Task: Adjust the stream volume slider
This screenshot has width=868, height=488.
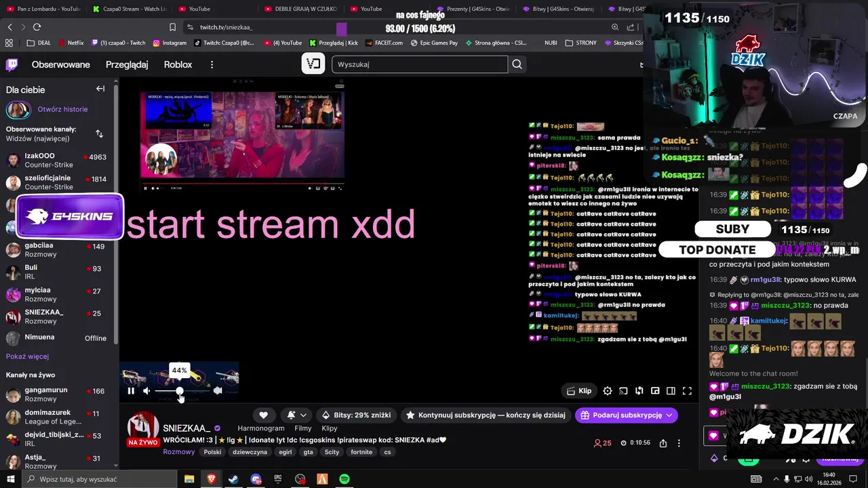Action: (x=182, y=391)
